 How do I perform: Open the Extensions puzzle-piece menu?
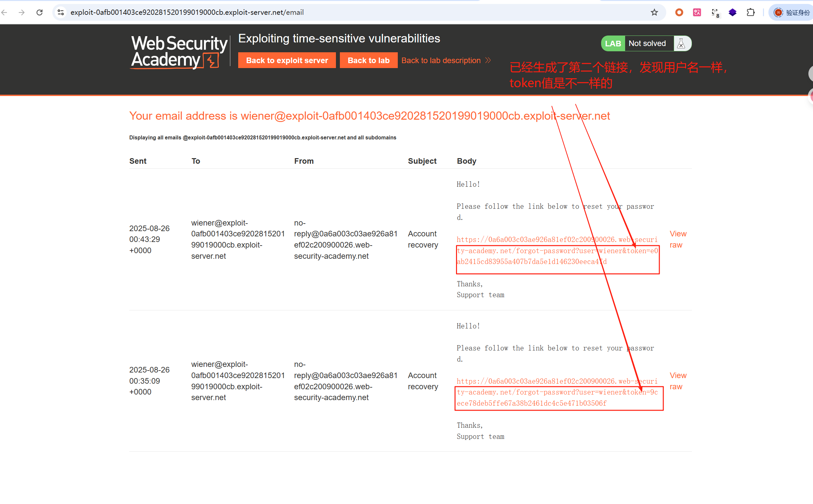click(750, 12)
